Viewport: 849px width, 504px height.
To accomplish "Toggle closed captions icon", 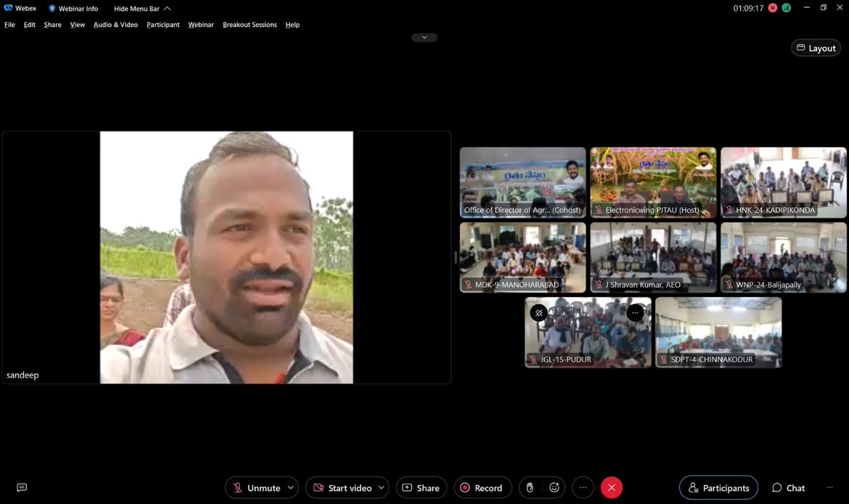I will pyautogui.click(x=22, y=487).
